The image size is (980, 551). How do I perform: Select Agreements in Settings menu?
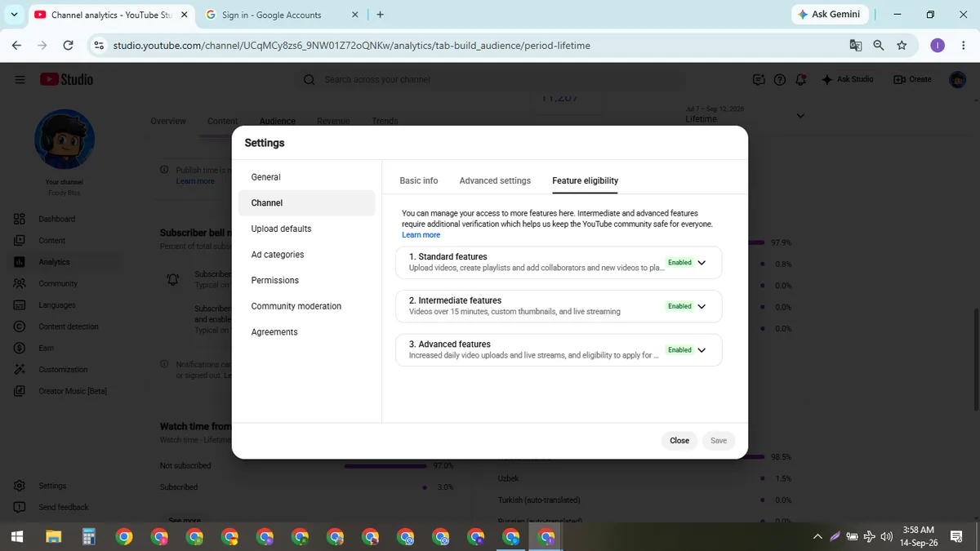pyautogui.click(x=306, y=332)
